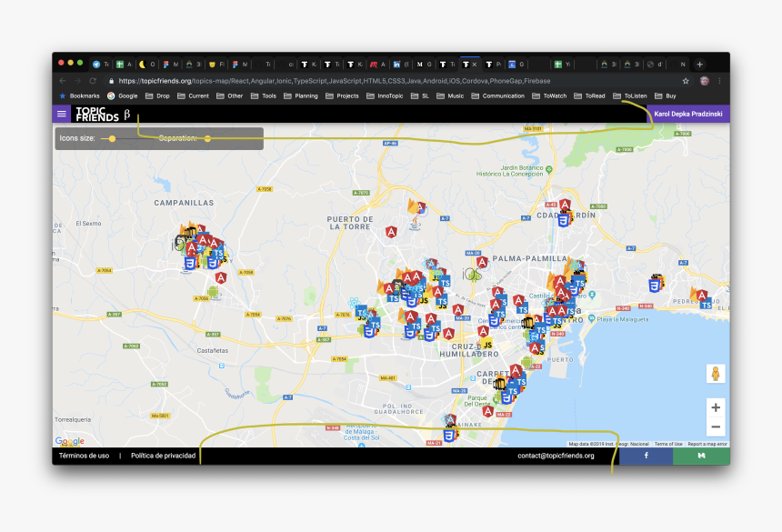Click the lone Angular marker near Puerto de la Torre
782x532 pixels.
pyautogui.click(x=392, y=231)
